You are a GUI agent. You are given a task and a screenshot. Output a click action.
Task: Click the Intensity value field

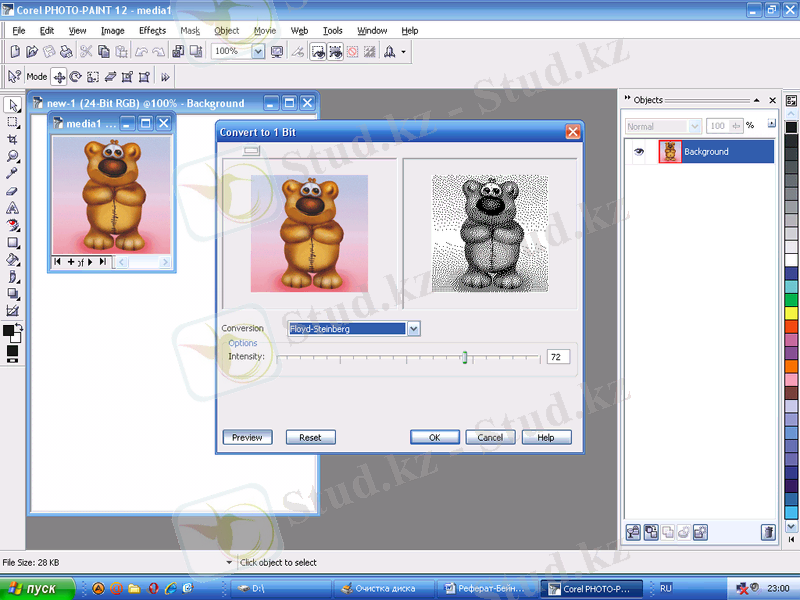[558, 357]
